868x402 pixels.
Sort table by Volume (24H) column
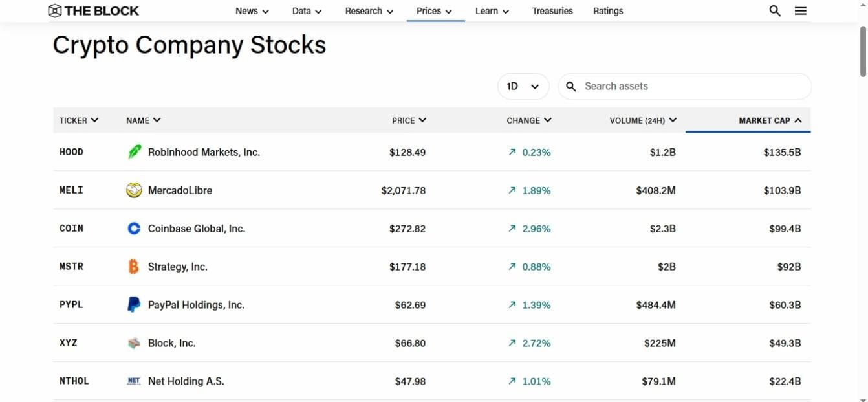click(643, 120)
